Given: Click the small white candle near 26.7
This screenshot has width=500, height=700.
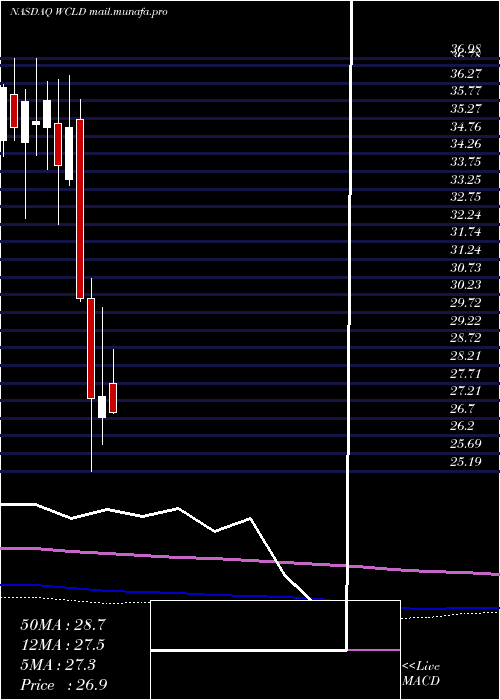Looking at the screenshot, I should pyautogui.click(x=102, y=407).
